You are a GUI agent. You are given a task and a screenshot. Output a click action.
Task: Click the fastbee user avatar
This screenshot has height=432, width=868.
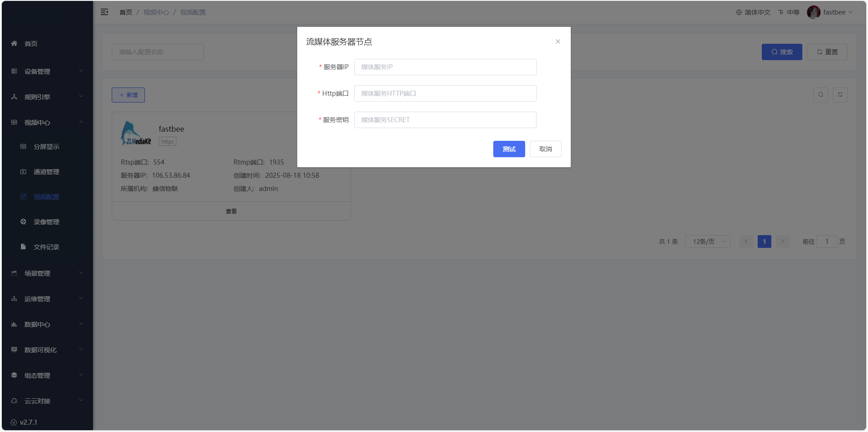(x=813, y=12)
